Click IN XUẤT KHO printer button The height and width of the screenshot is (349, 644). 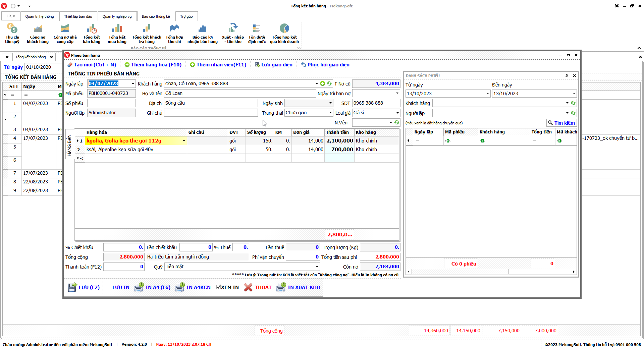(298, 287)
